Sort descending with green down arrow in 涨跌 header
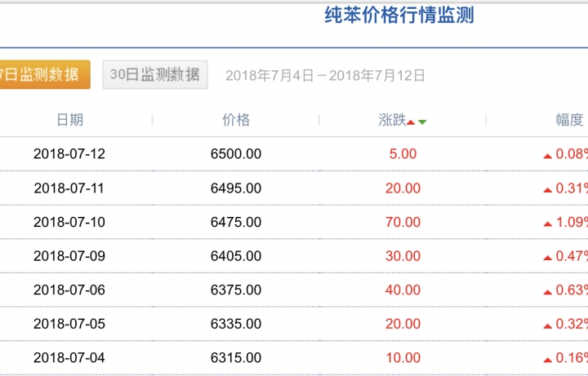The width and height of the screenshot is (588, 376). tap(422, 122)
